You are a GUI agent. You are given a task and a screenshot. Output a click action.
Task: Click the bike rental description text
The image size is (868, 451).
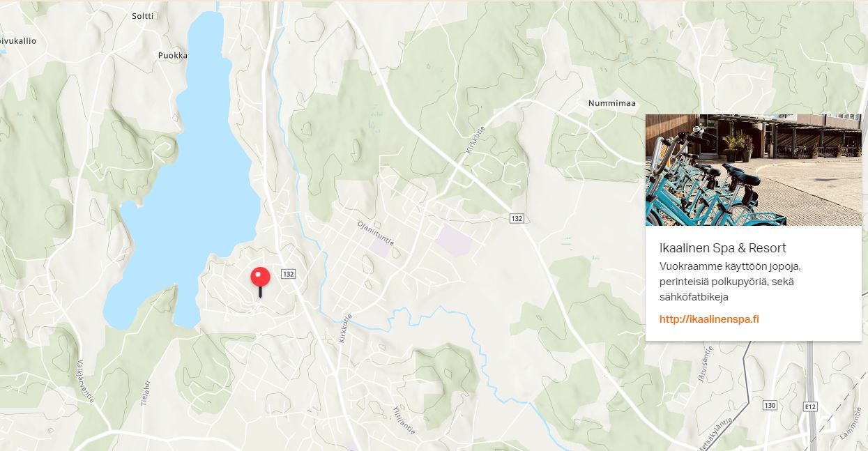pos(731,282)
